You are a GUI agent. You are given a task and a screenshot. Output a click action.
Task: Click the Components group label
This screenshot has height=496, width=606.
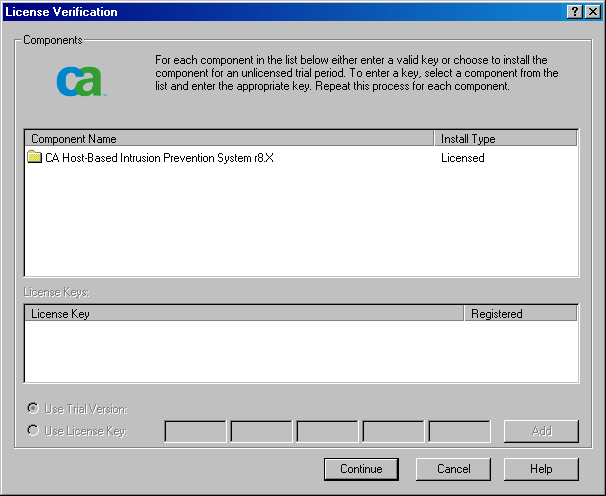[x=53, y=40]
